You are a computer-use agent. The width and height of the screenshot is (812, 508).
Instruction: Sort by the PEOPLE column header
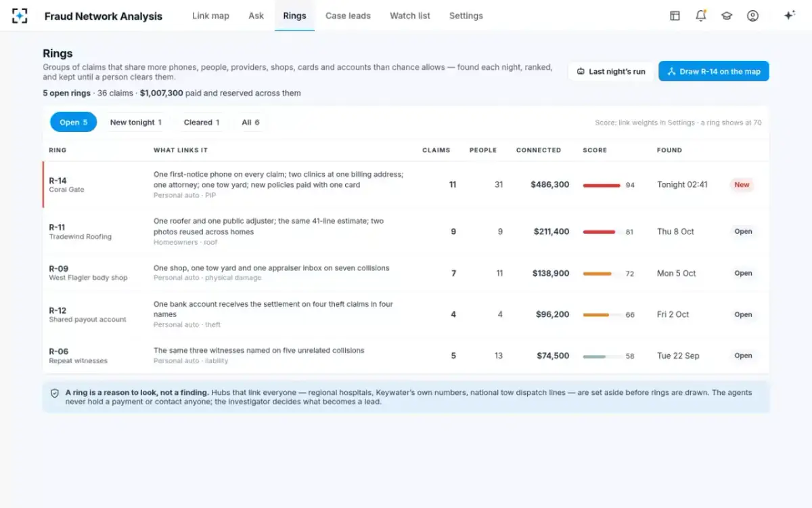[x=483, y=150]
